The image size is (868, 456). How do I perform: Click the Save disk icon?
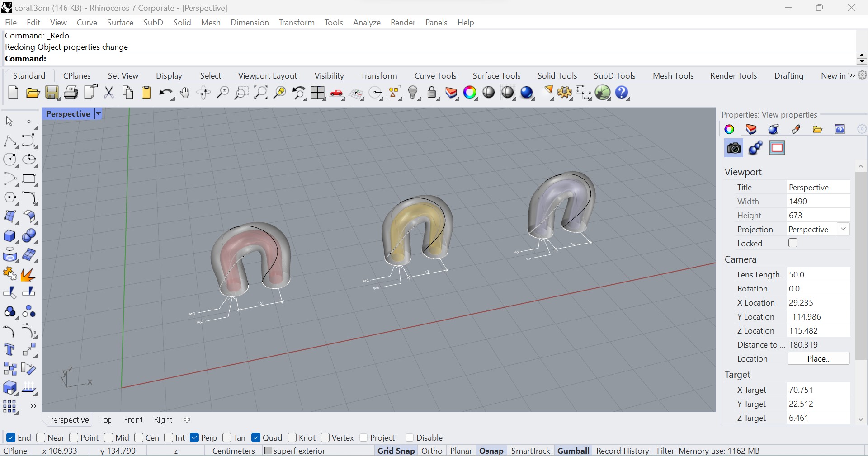pyautogui.click(x=52, y=93)
